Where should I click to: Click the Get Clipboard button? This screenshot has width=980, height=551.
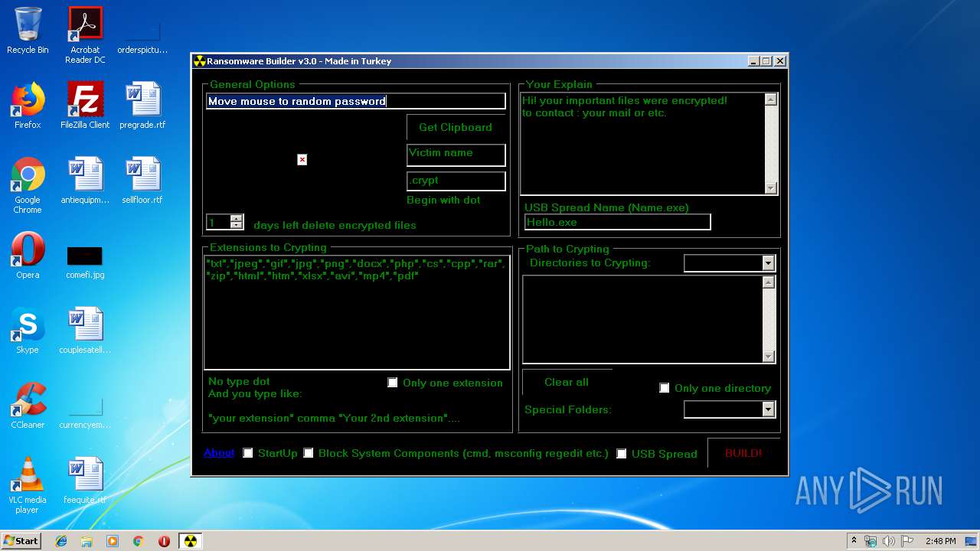[456, 127]
